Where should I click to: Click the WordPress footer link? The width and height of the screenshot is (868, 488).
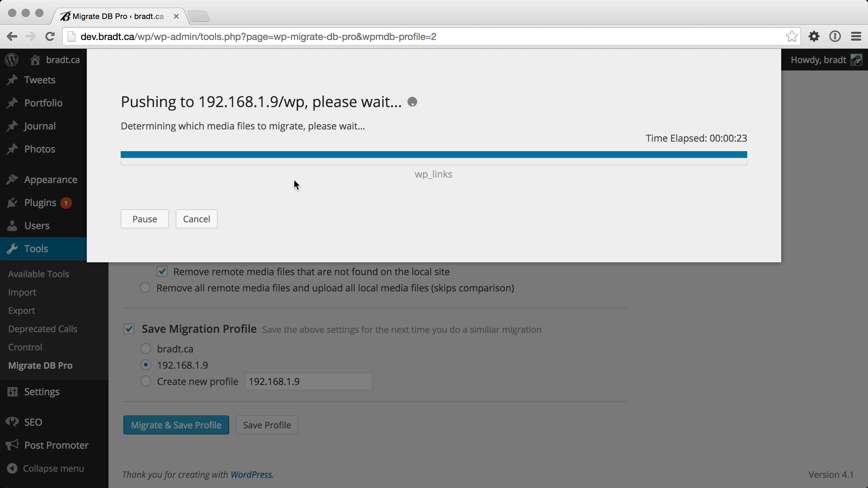[x=251, y=474]
